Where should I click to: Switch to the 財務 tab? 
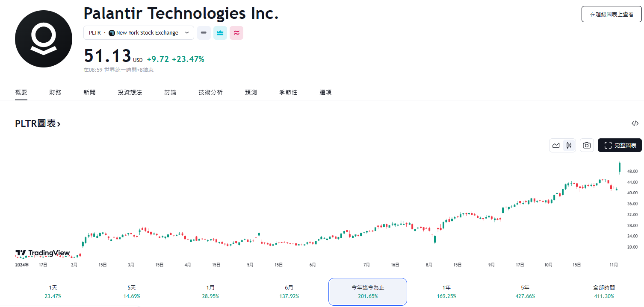(55, 92)
